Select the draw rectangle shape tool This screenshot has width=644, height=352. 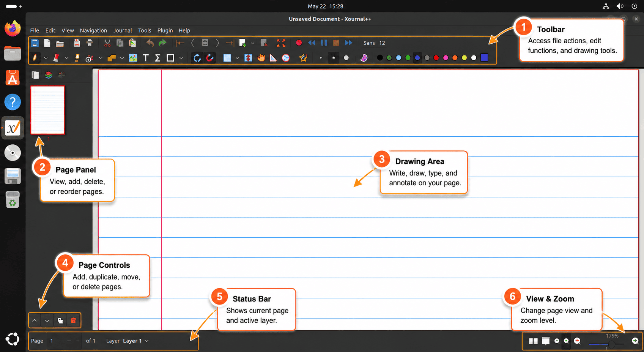click(170, 58)
